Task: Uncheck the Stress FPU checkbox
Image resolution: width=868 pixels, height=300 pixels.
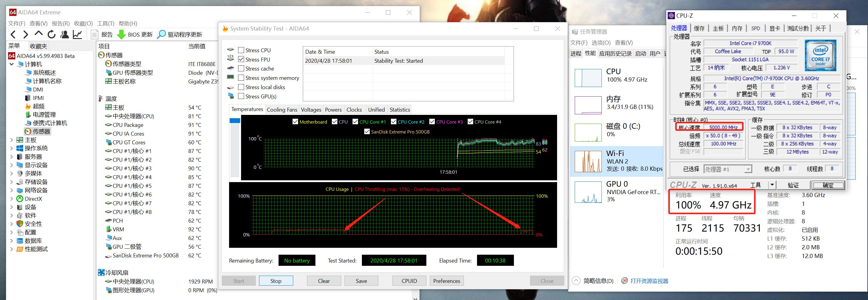Action: [x=241, y=59]
